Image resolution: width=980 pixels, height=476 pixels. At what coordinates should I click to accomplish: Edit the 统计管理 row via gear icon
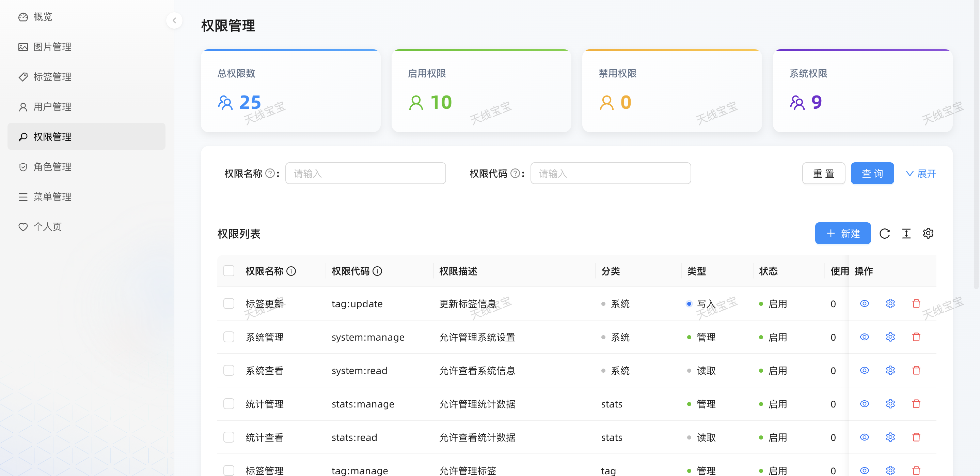pos(890,404)
